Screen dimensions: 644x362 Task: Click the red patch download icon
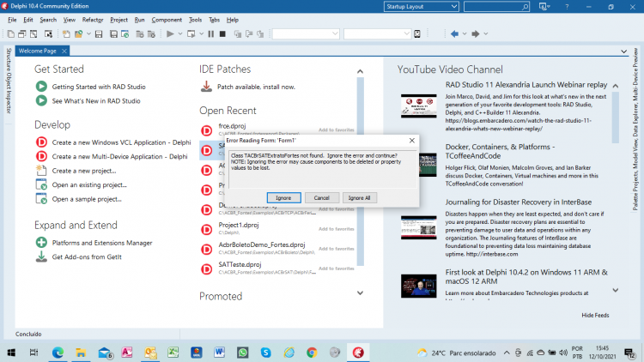click(x=206, y=87)
